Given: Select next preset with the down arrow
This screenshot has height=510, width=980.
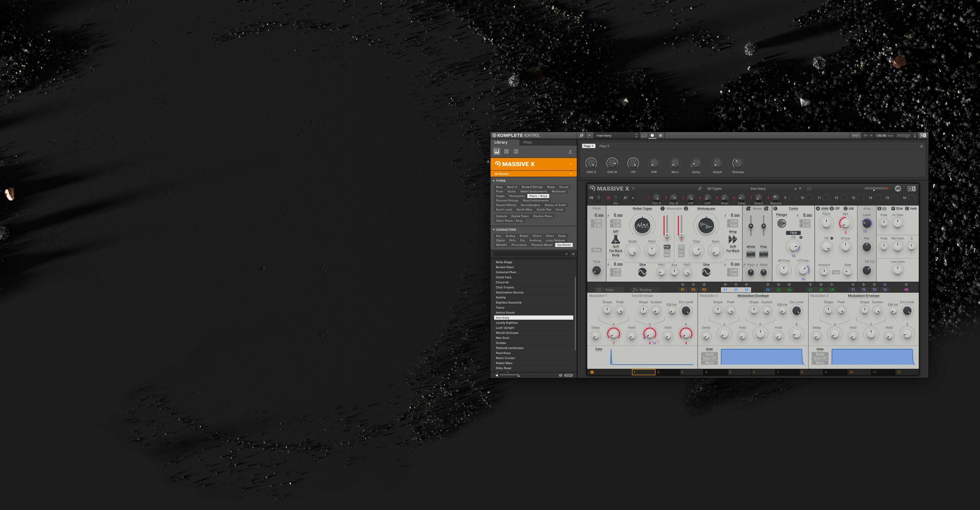Looking at the screenshot, I should tap(800, 189).
